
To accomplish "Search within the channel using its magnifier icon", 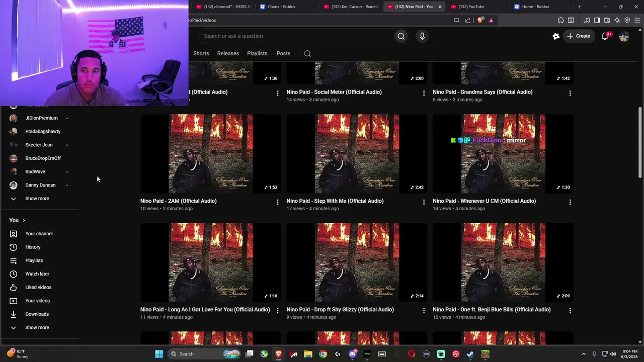I will 307,54.
